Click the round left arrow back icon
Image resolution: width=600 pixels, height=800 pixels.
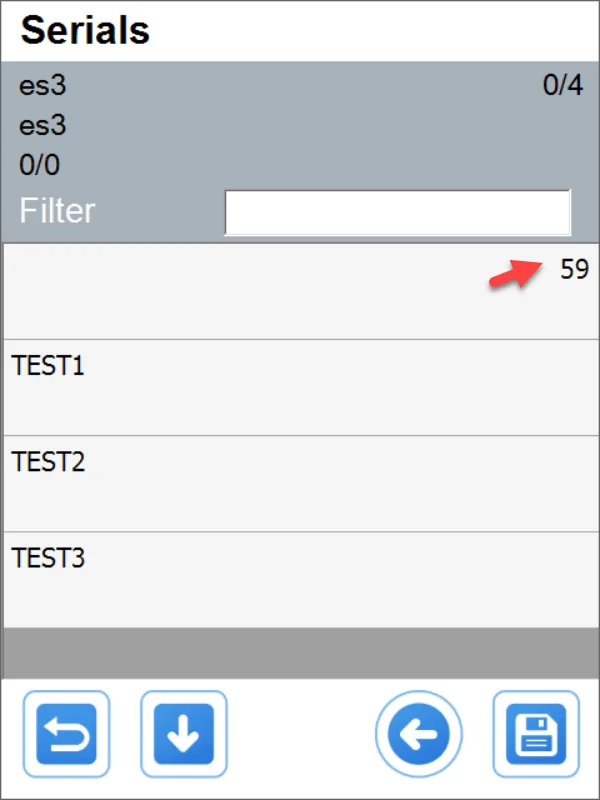[419, 735]
